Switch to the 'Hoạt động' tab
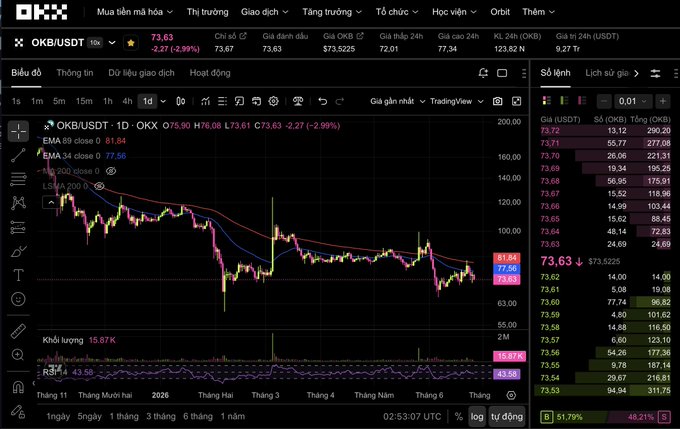The height and width of the screenshot is (429, 680). [210, 73]
